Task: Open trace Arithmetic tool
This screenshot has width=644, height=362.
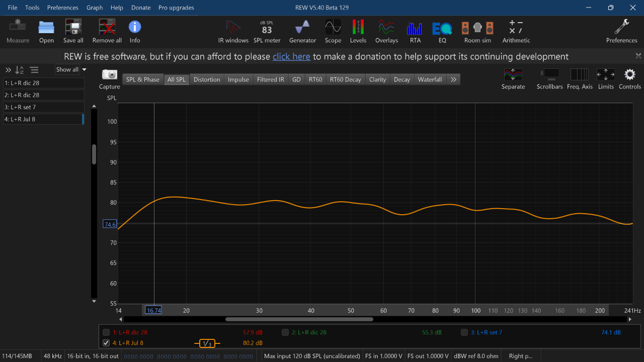Action: [516, 32]
